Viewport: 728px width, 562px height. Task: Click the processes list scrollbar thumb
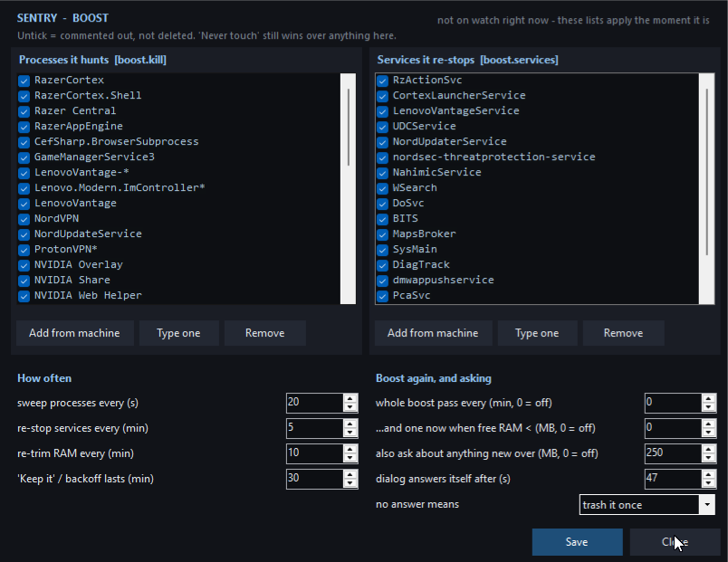pos(349,128)
